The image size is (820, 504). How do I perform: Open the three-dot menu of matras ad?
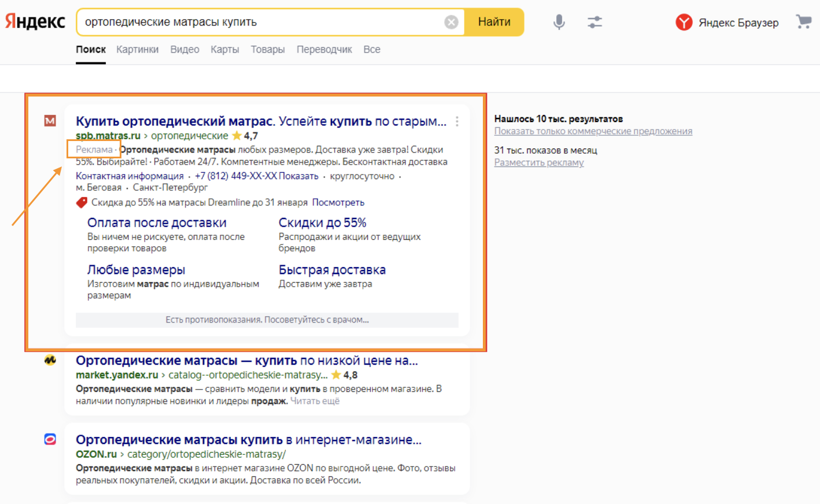(457, 121)
